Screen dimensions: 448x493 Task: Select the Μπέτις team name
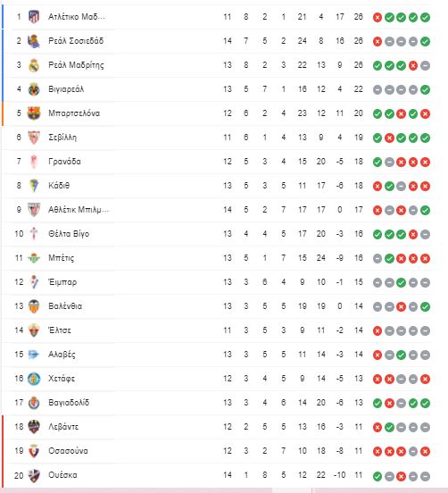[61, 258]
